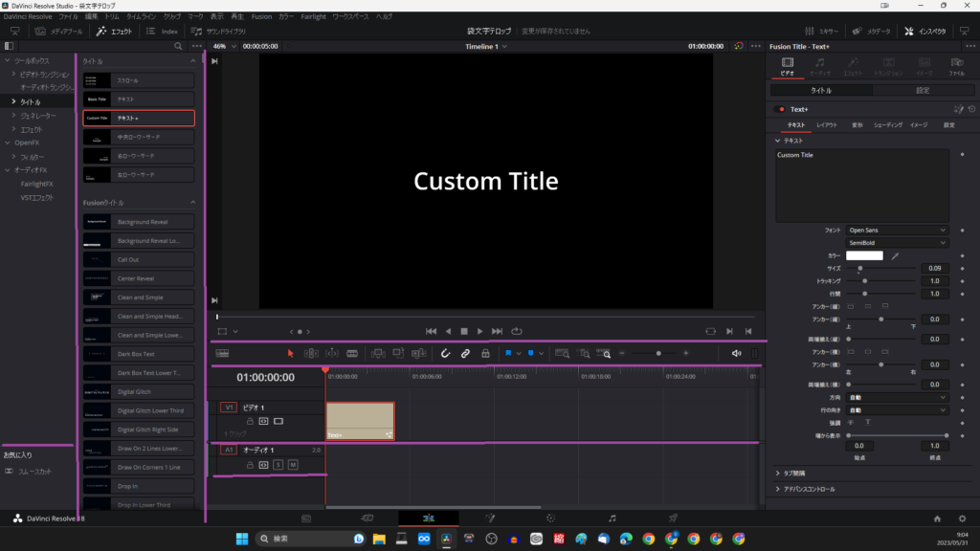This screenshot has height=551, width=980.
Task: Open the 方向 direction dropdown
Action: pyautogui.click(x=897, y=397)
